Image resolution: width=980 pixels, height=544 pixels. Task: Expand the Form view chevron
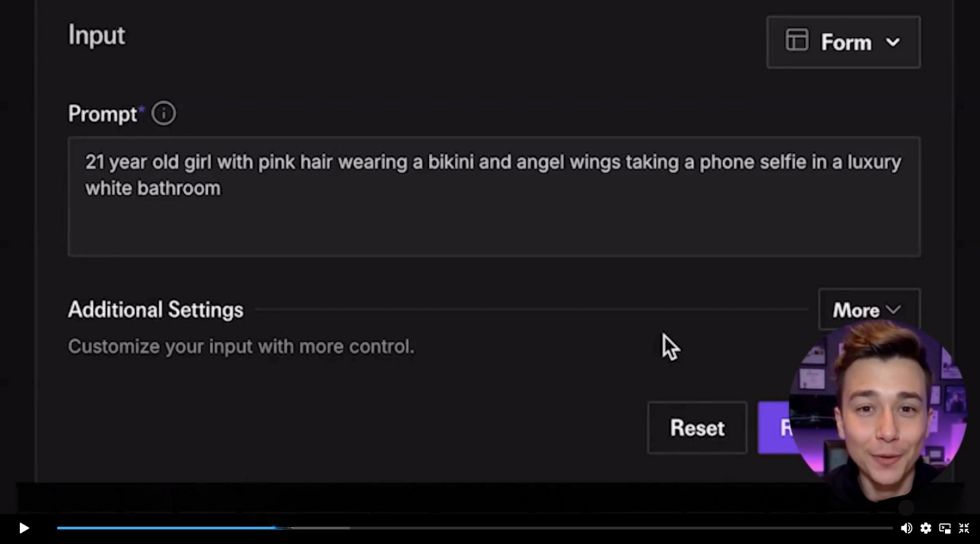tap(893, 43)
